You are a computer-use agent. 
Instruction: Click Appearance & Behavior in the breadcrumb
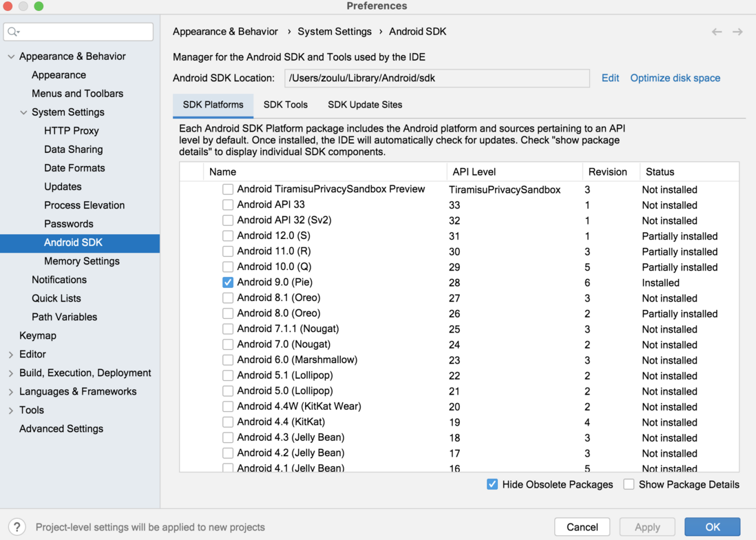(225, 32)
